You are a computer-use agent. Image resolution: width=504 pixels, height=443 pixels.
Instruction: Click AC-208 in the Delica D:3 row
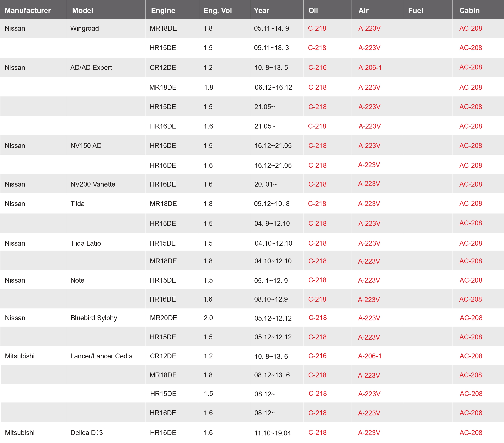tap(471, 433)
